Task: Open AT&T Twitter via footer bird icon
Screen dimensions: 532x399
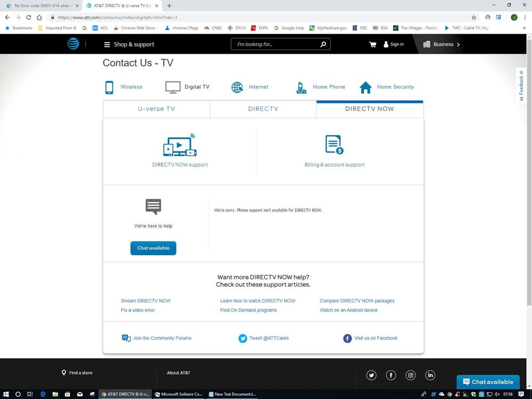Action: [x=371, y=375]
